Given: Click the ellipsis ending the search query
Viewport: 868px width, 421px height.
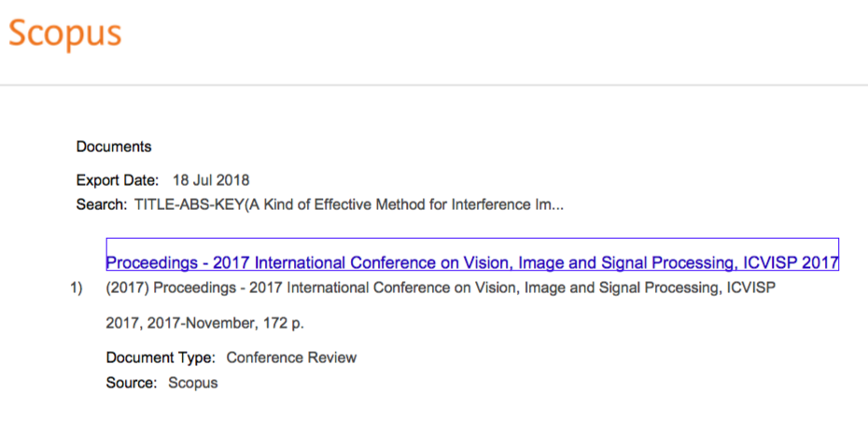Looking at the screenshot, I should [x=558, y=203].
